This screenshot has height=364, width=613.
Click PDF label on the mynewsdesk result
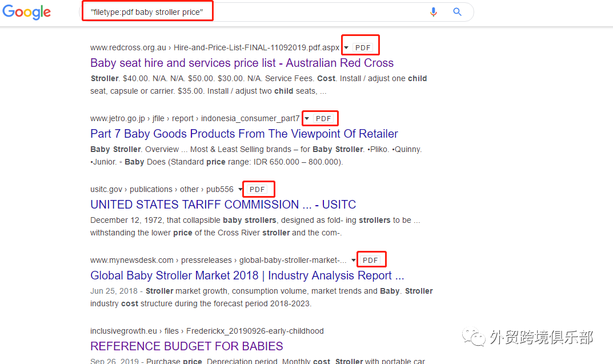click(370, 260)
